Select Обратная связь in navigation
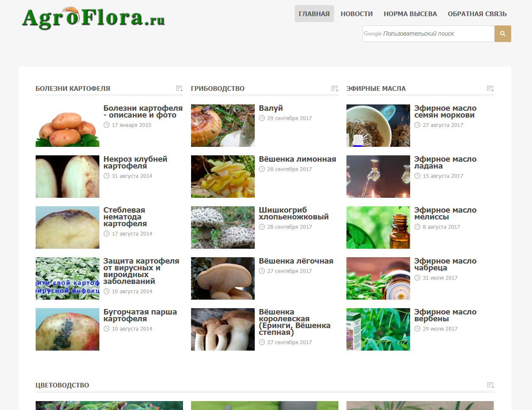Image resolution: width=532 pixels, height=410 pixels. pos(477,14)
